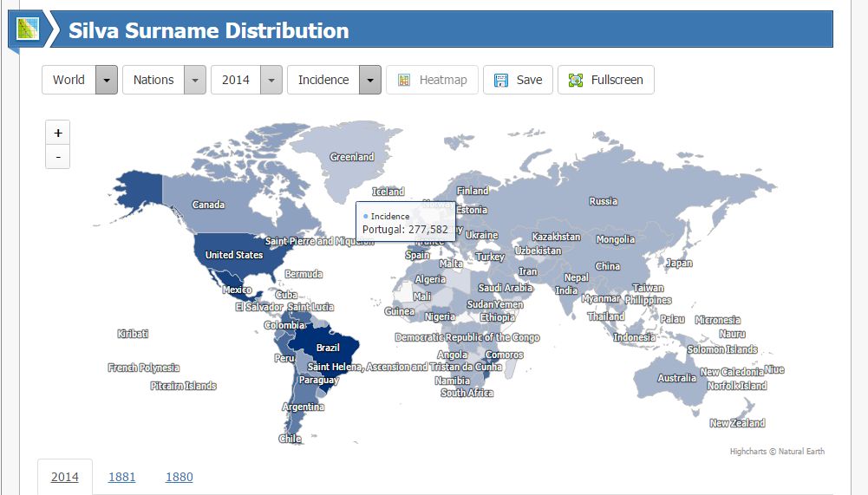Click the Fullscreen expand icon
This screenshot has width=868, height=495.
[575, 80]
